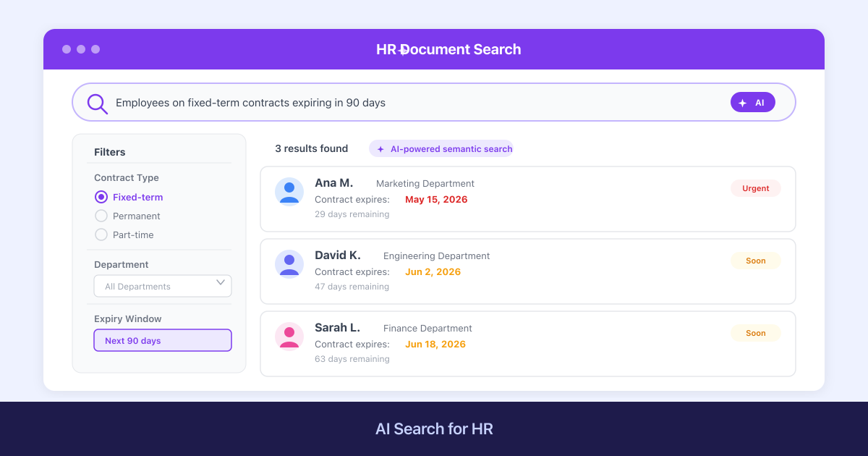This screenshot has width=868, height=456.
Task: Select the Fixed-term radio button
Action: pyautogui.click(x=101, y=197)
